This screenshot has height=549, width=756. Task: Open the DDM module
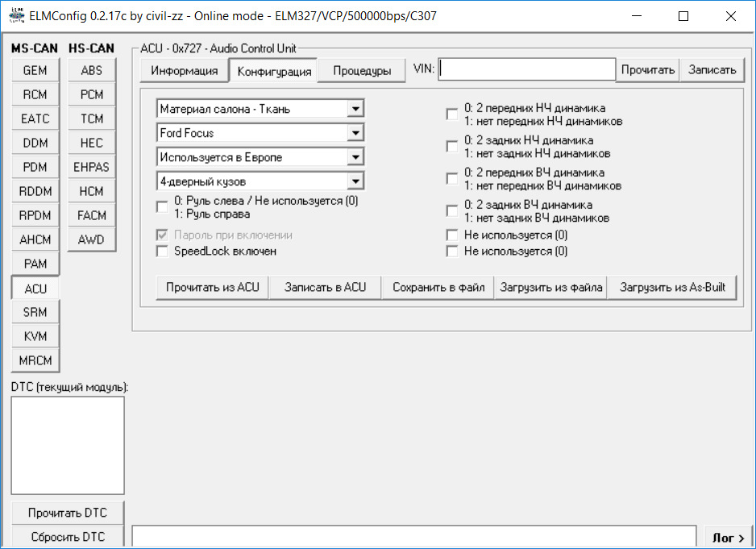click(x=35, y=143)
